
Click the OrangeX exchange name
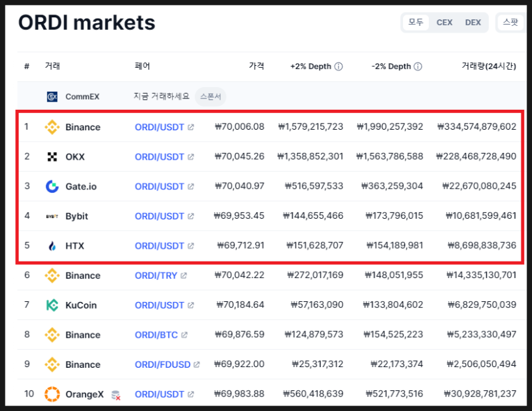click(84, 394)
